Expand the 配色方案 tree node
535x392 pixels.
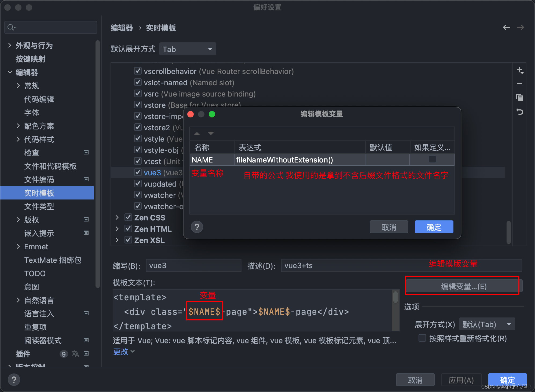18,126
